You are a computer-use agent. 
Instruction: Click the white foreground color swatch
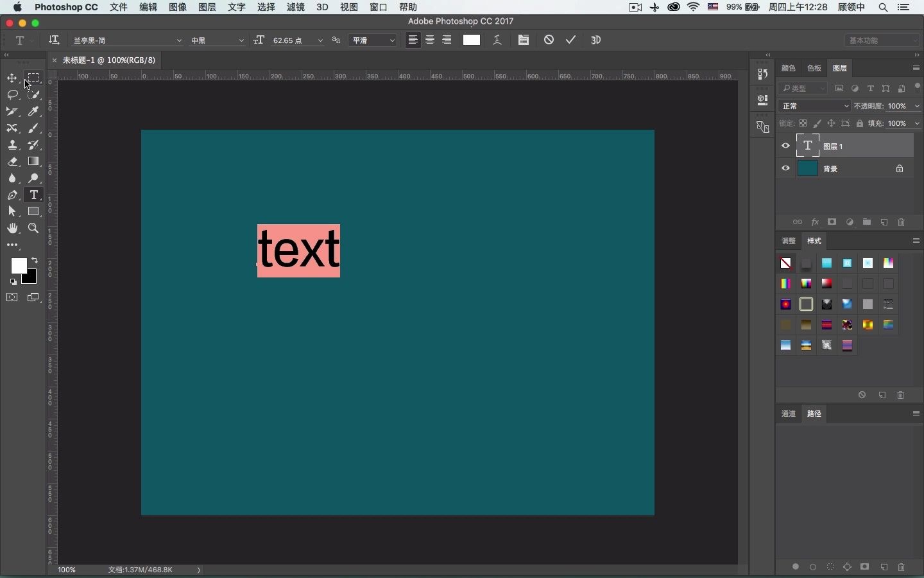(x=19, y=265)
